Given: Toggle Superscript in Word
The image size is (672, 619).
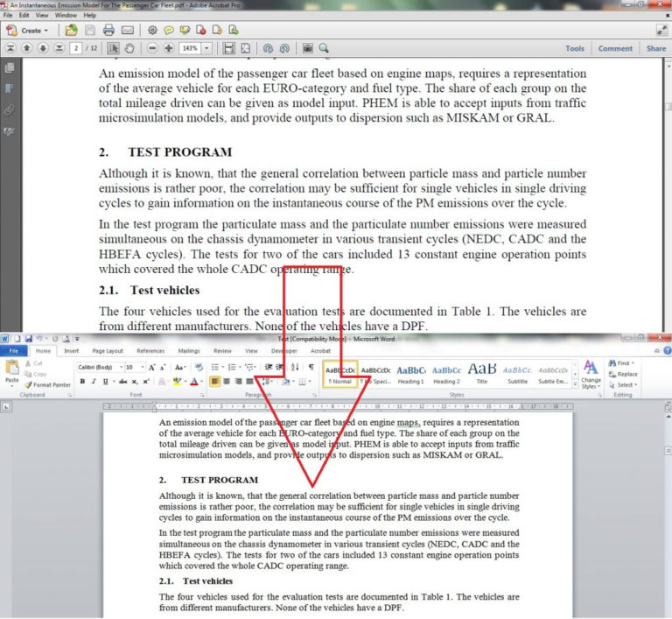Looking at the screenshot, I should click(x=146, y=382).
